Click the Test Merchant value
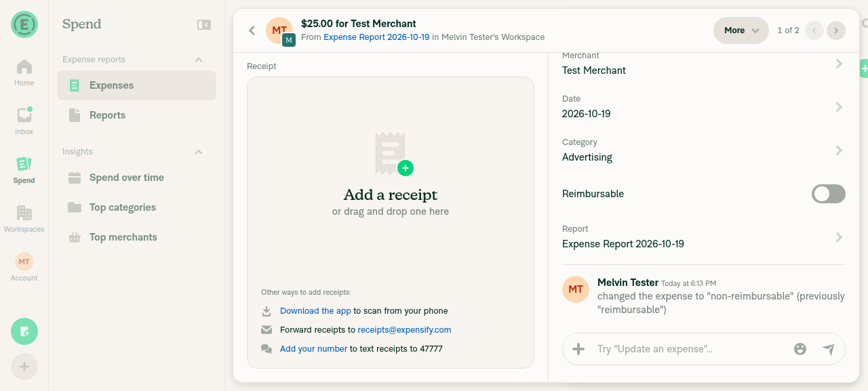 point(594,70)
